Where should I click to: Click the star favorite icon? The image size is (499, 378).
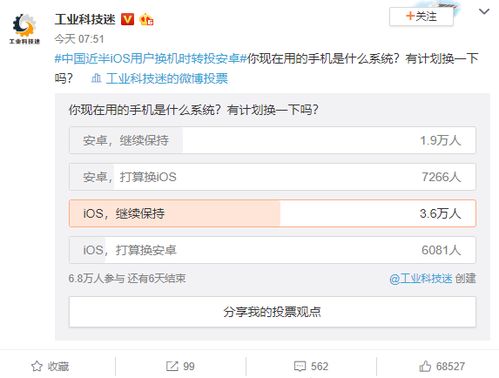(37, 366)
